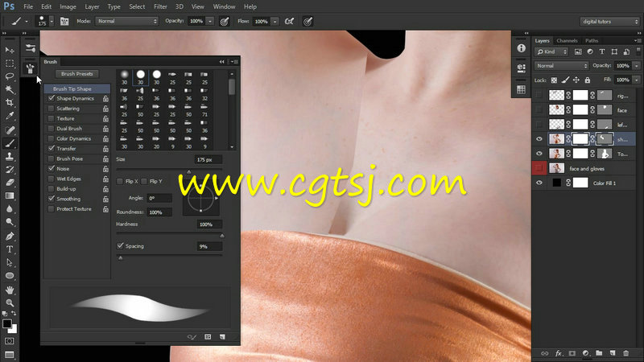Image resolution: width=644 pixels, height=362 pixels.
Task: Select the Lasso tool
Action: click(x=10, y=76)
